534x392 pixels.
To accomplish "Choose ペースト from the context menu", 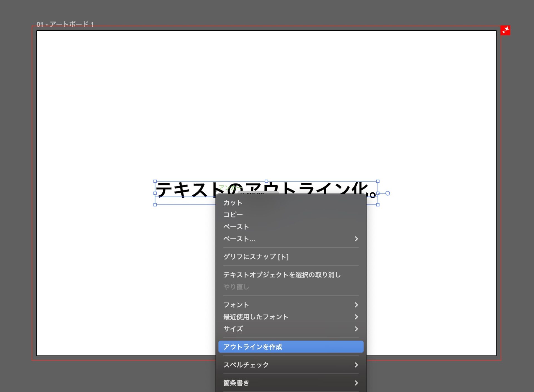I will (x=236, y=227).
